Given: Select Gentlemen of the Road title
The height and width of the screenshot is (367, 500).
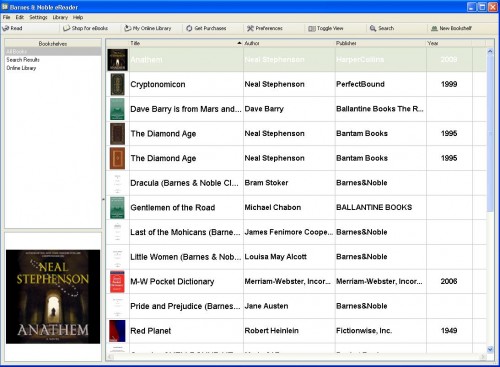Looking at the screenshot, I should (x=173, y=208).
